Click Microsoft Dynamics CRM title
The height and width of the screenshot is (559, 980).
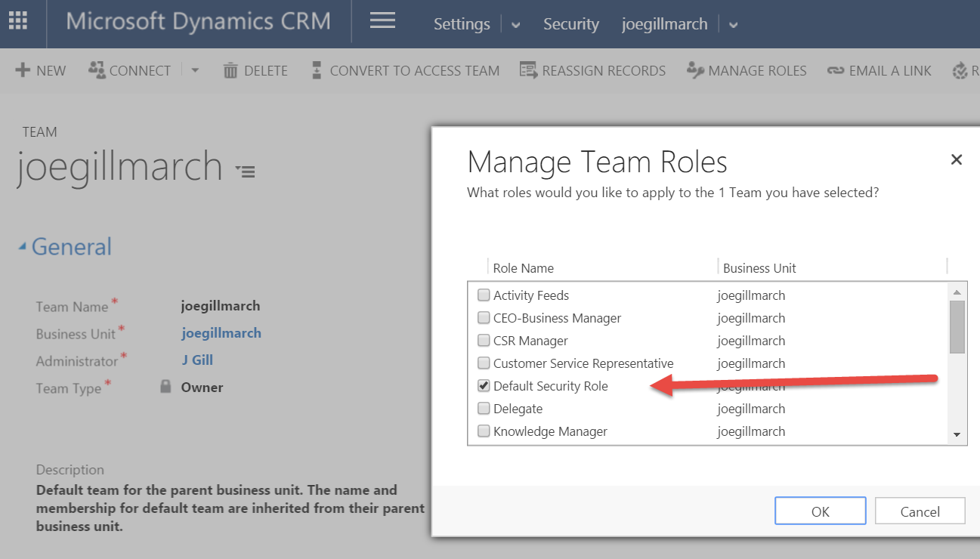[x=198, y=20]
